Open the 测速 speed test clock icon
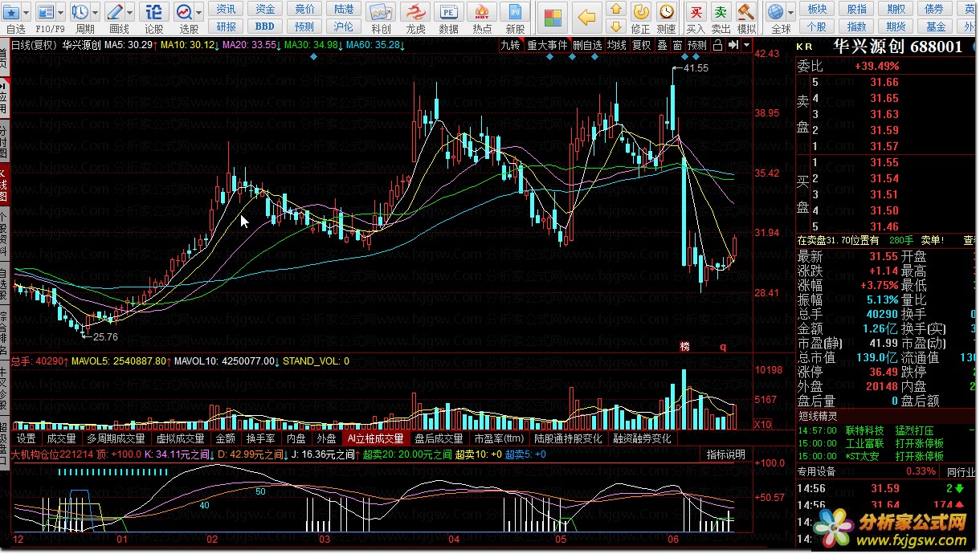Viewport: 980px width, 554px height. pyautogui.click(x=666, y=12)
